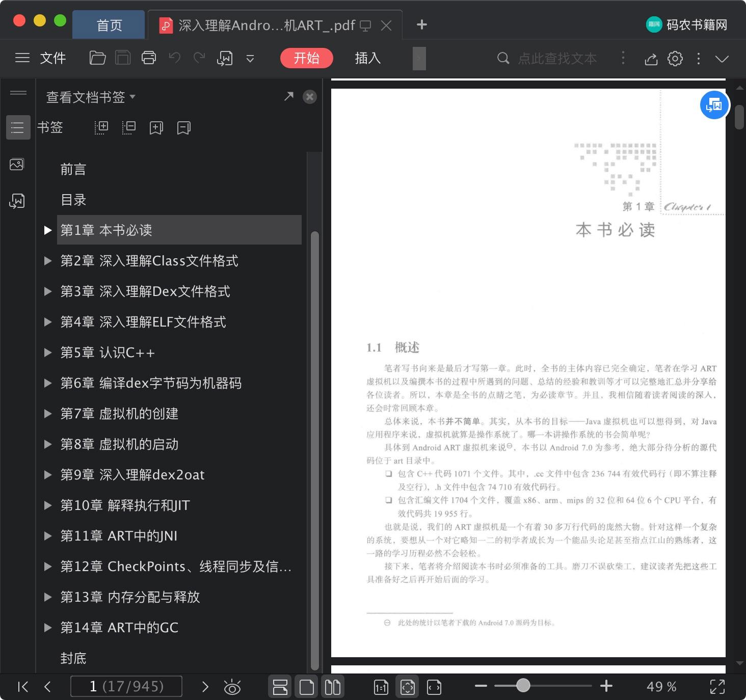Screen dimensions: 746x700
Task: Jump to 第14章 ART中的GC
Action: coord(119,628)
